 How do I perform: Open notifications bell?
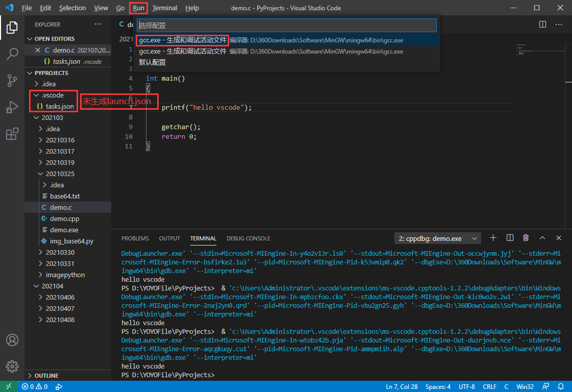[561, 386]
